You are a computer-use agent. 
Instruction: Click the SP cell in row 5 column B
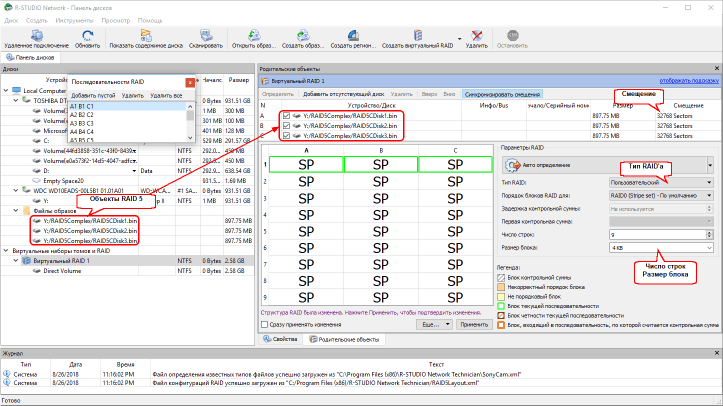point(381,231)
